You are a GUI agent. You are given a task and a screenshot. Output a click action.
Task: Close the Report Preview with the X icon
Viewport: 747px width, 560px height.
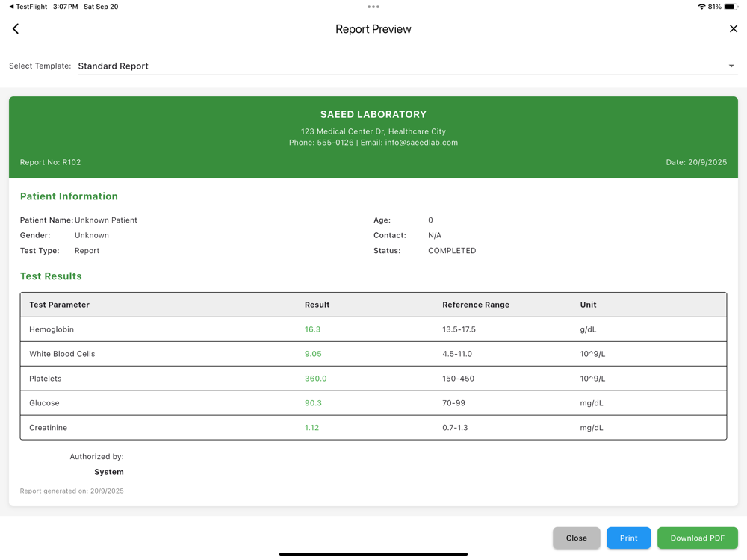[x=734, y=29]
